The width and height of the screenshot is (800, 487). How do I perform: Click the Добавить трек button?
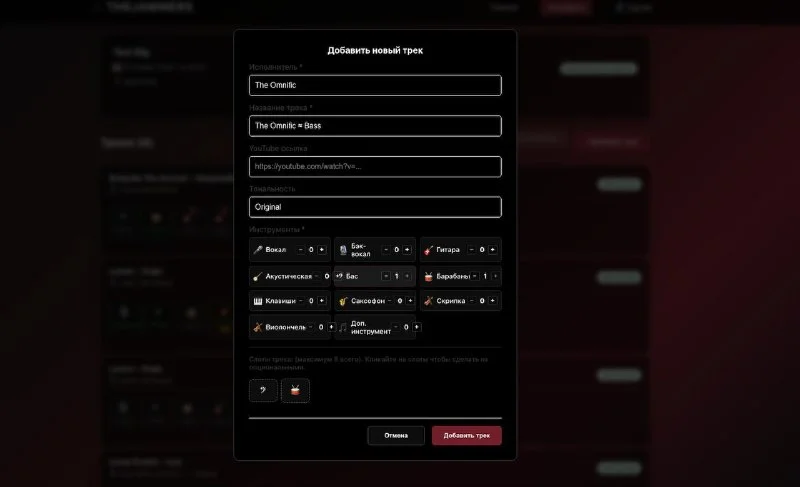point(467,435)
